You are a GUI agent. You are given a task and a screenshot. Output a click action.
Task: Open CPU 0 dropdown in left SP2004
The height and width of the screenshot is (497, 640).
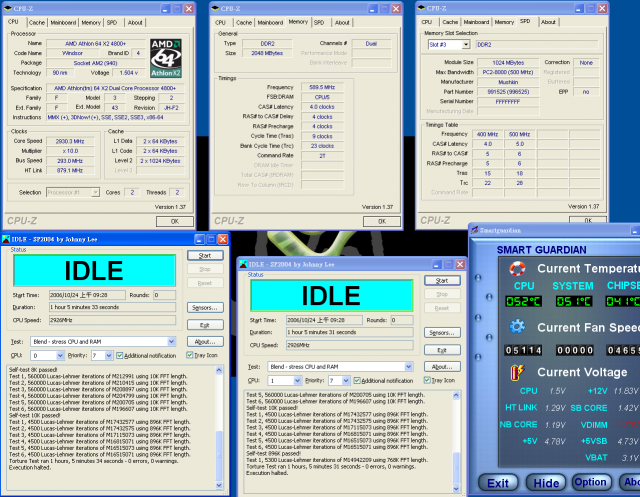[60, 355]
